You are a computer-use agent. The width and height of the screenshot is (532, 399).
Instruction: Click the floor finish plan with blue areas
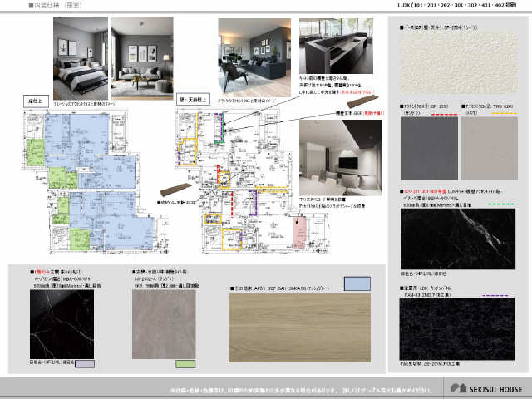click(x=96, y=181)
